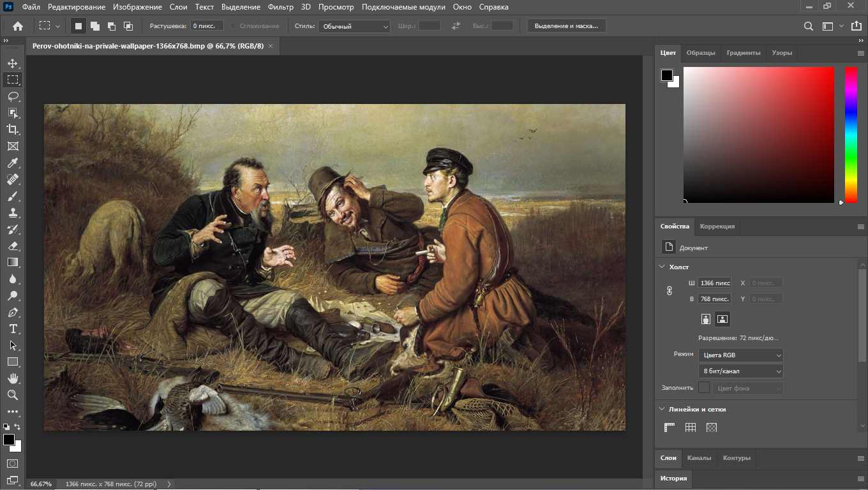Select the Eraser tool

[13, 246]
